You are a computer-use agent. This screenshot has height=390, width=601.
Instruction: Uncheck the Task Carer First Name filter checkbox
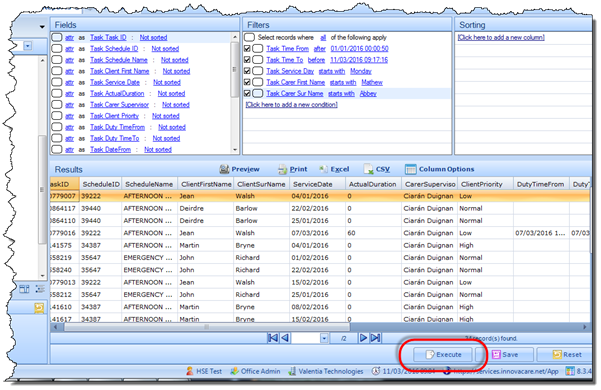pos(247,82)
